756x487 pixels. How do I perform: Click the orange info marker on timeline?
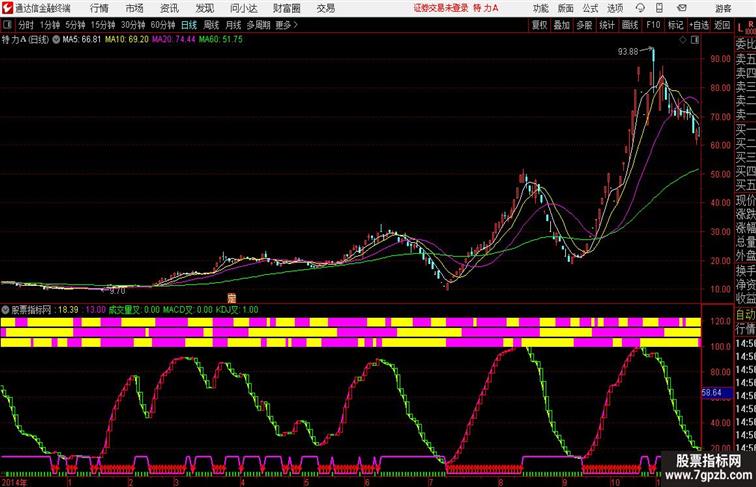pos(231,298)
